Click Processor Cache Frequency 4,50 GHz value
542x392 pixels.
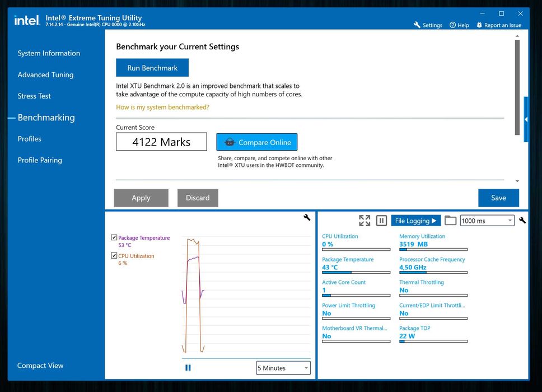click(x=413, y=267)
